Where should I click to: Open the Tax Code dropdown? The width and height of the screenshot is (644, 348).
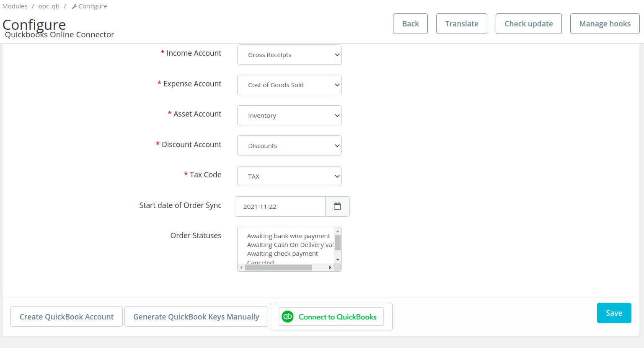click(x=290, y=176)
